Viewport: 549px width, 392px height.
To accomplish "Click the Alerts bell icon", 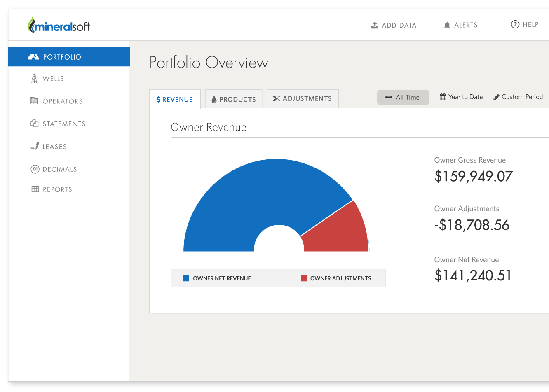I will (447, 25).
